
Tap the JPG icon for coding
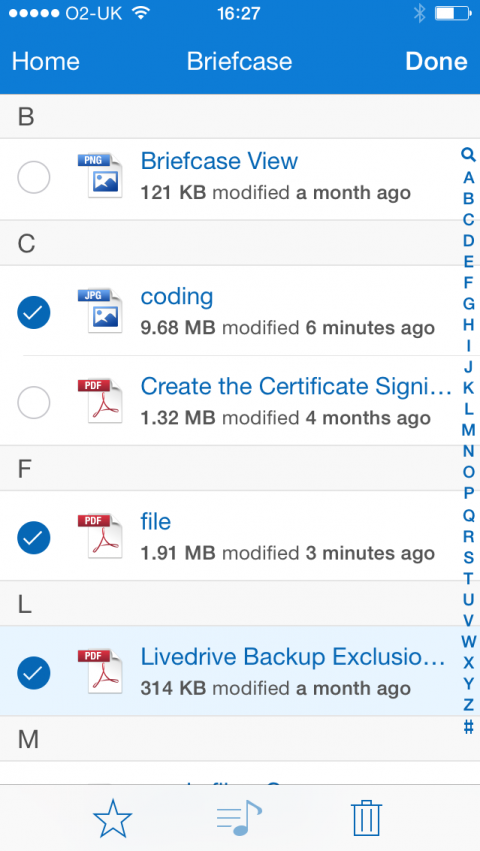(x=100, y=310)
